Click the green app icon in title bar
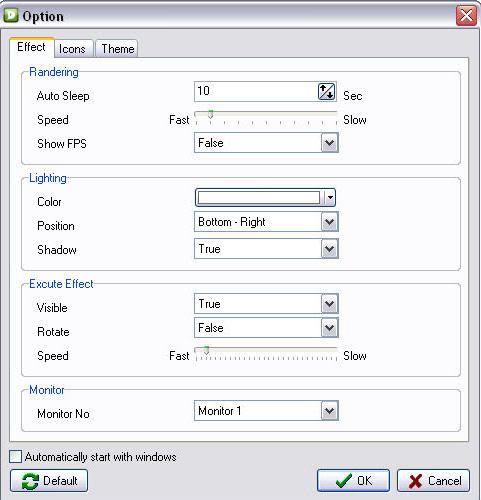Image resolution: width=481 pixels, height=500 pixels. pyautogui.click(x=11, y=15)
